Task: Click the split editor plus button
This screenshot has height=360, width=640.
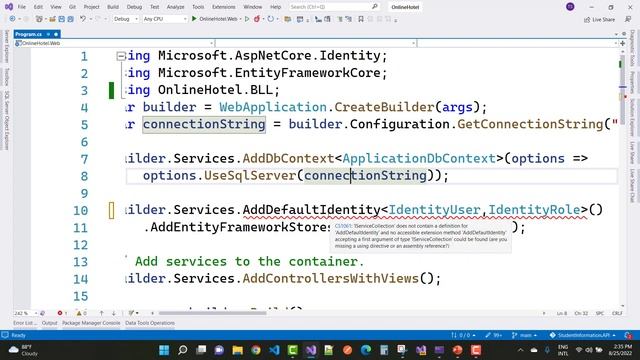Action: (622, 43)
